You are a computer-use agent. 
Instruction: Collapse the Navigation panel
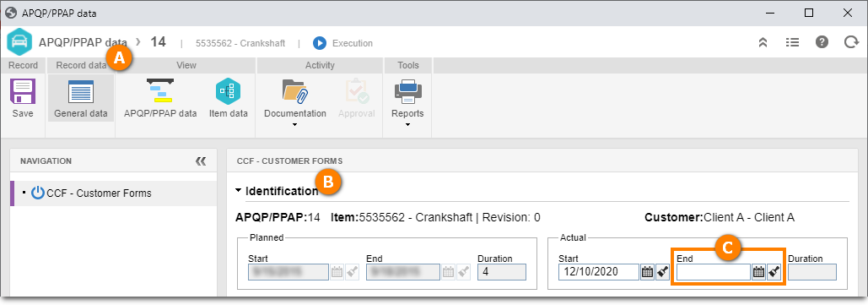pos(201,161)
